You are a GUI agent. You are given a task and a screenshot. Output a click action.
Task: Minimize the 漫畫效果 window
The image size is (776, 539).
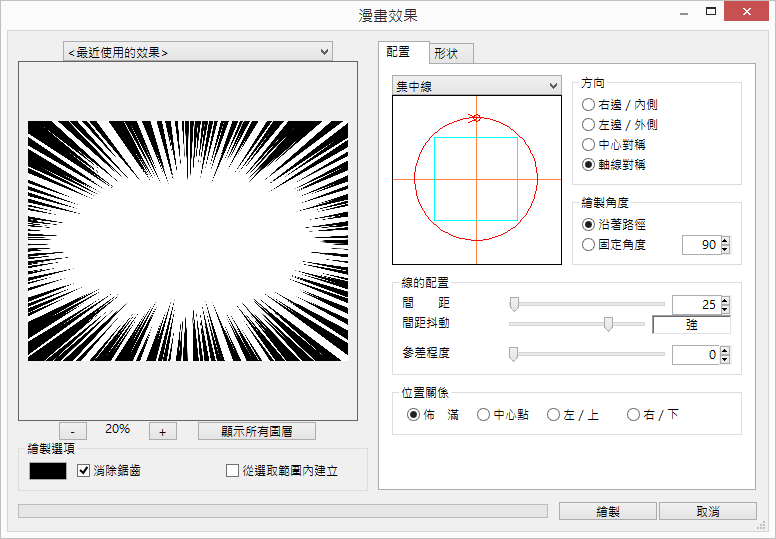684,12
